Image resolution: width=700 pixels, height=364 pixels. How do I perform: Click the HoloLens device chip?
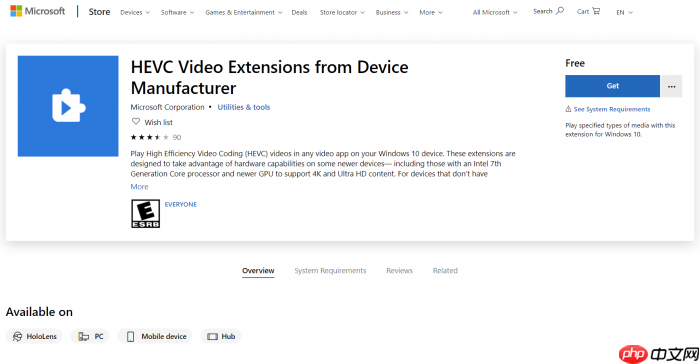(x=34, y=336)
